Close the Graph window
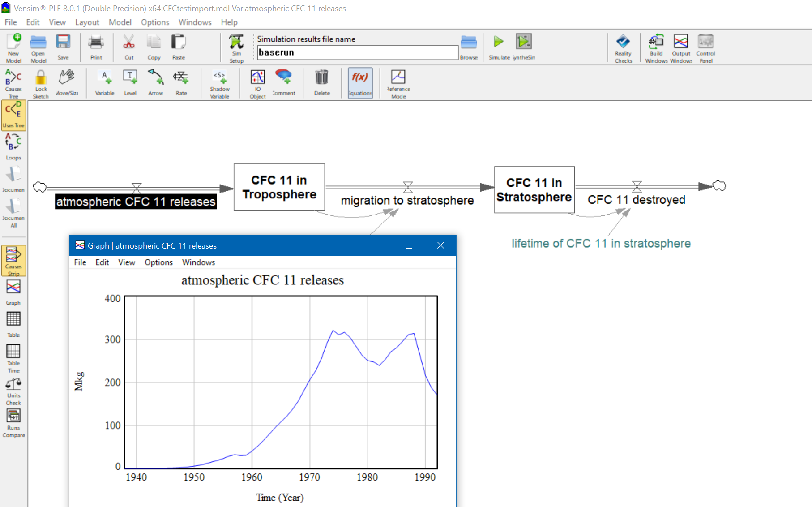 pyautogui.click(x=440, y=245)
